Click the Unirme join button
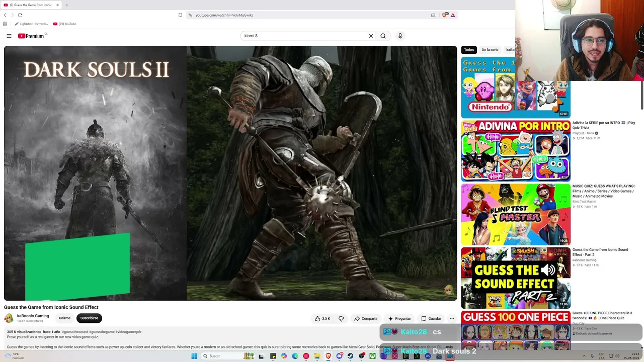The image size is (644, 362). point(64,318)
